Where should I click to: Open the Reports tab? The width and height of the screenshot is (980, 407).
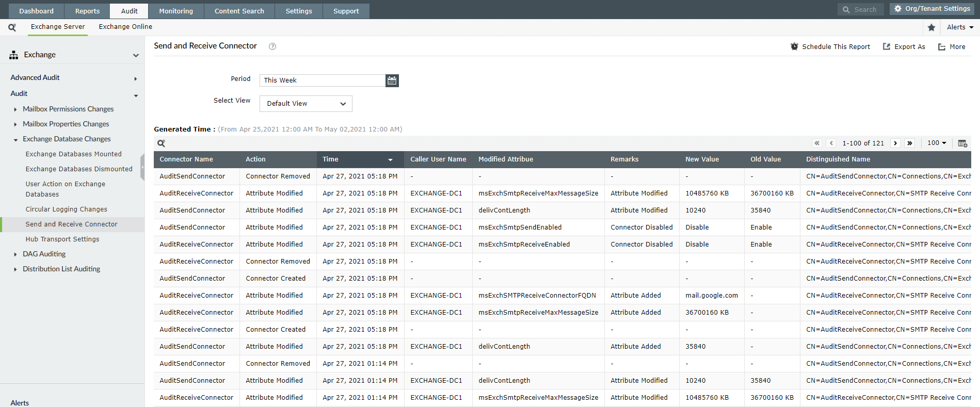tap(87, 11)
